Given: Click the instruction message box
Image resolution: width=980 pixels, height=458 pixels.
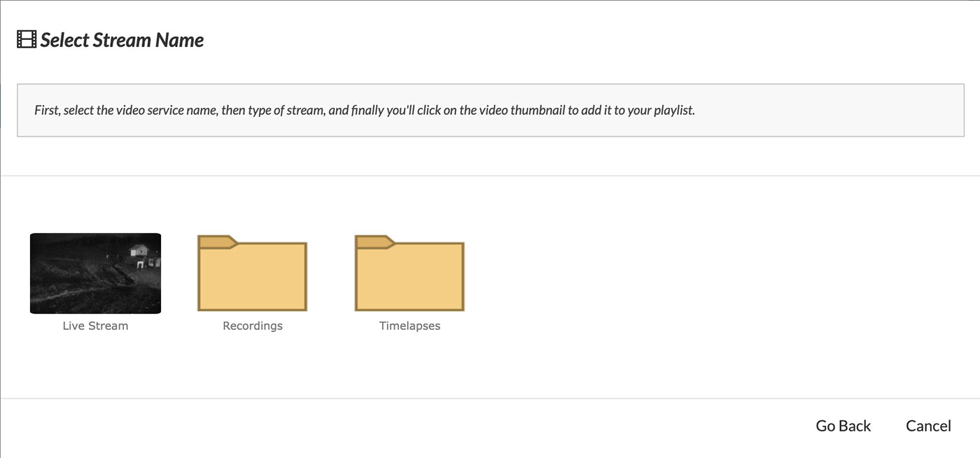Looking at the screenshot, I should coord(491,110).
